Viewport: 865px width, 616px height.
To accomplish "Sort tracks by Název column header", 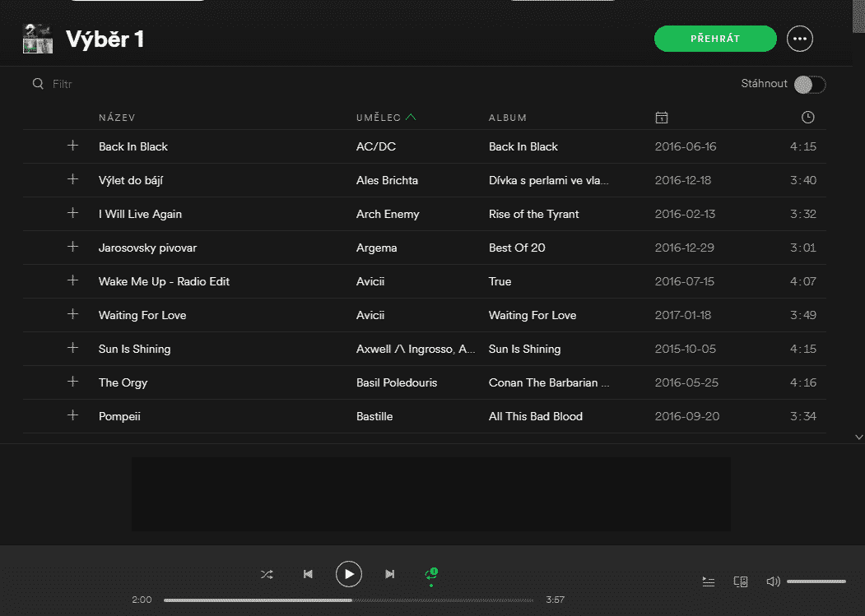I will tap(117, 118).
